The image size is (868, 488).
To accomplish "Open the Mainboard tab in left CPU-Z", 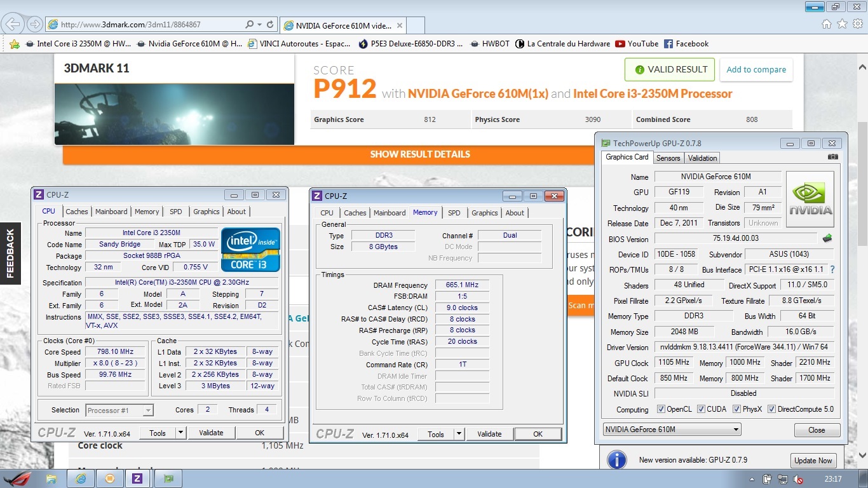I will (111, 212).
